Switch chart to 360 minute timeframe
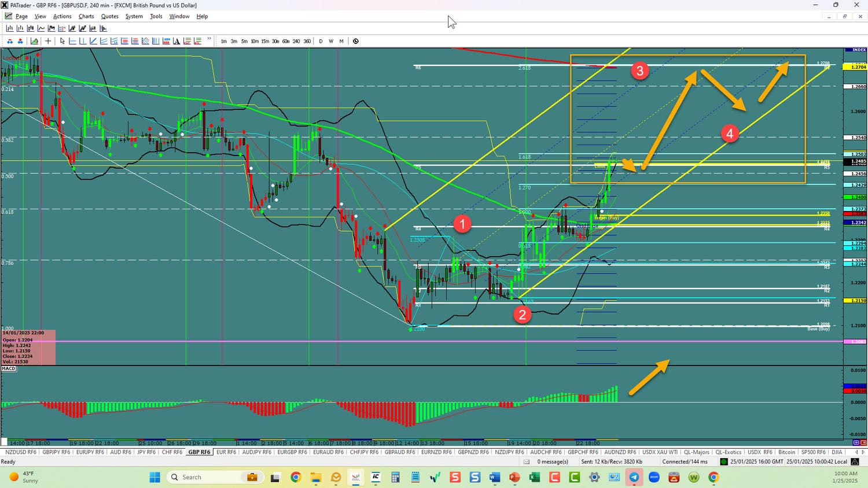 click(307, 41)
